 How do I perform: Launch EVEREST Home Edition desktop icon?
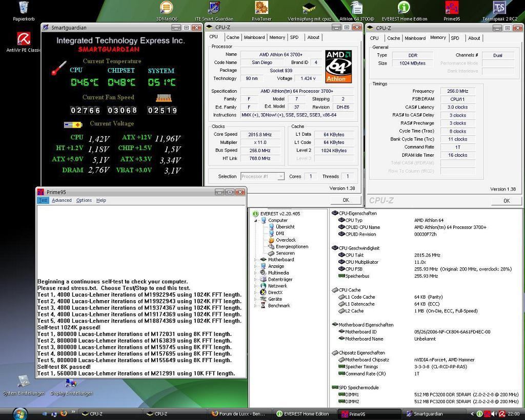pyautogui.click(x=404, y=11)
